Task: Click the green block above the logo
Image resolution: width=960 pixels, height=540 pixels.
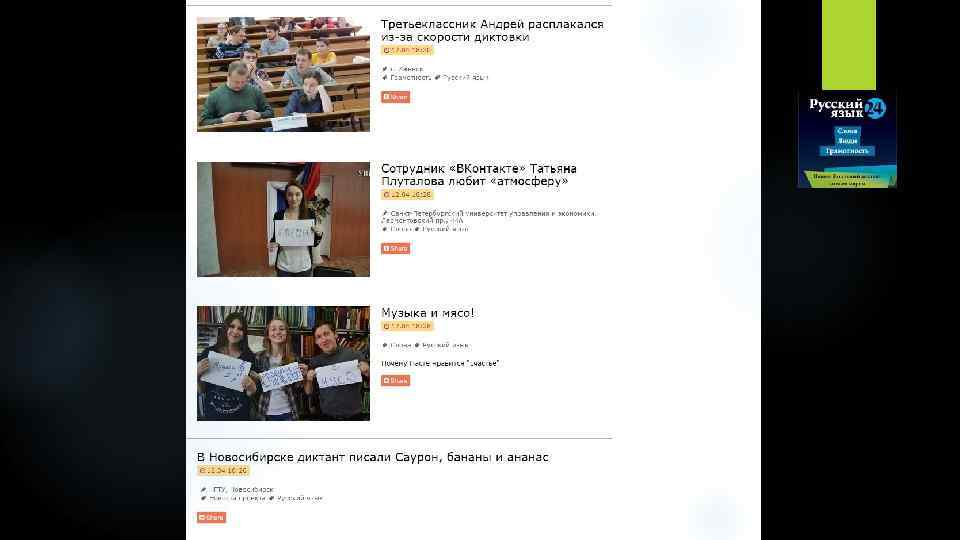Action: click(849, 45)
